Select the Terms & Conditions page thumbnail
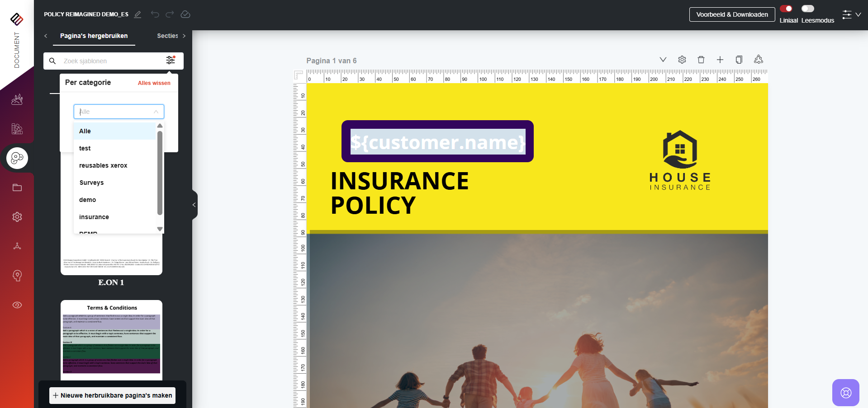The height and width of the screenshot is (408, 868). pos(111,339)
